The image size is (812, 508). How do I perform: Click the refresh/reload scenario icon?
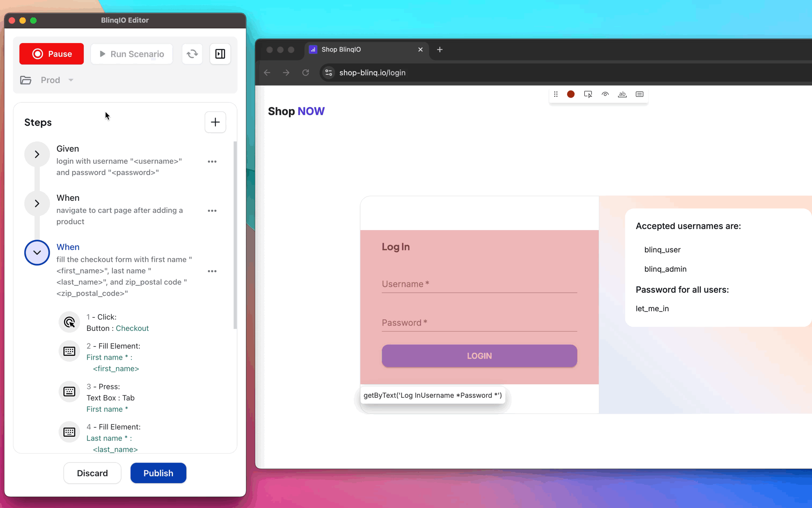coord(192,53)
